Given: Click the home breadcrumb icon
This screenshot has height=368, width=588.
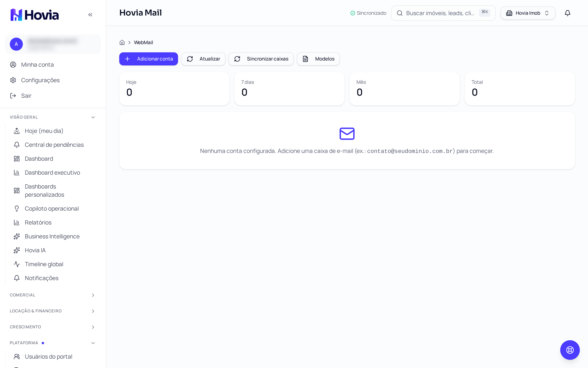Looking at the screenshot, I should (x=122, y=42).
